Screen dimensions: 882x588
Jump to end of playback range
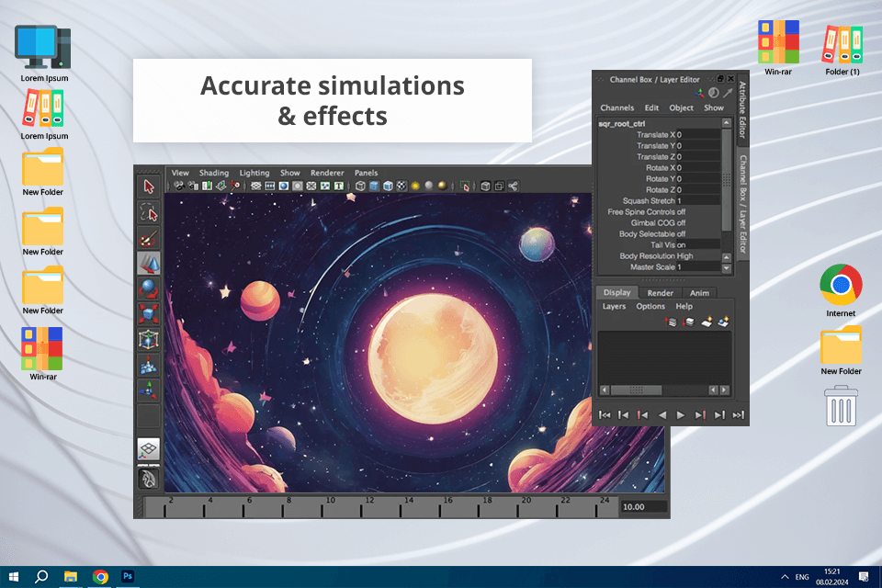[739, 415]
